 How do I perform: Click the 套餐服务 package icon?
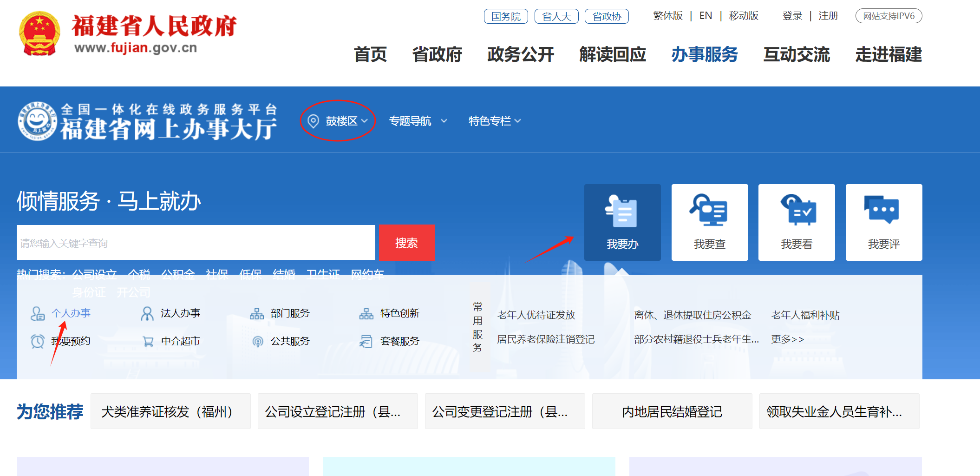pos(366,342)
